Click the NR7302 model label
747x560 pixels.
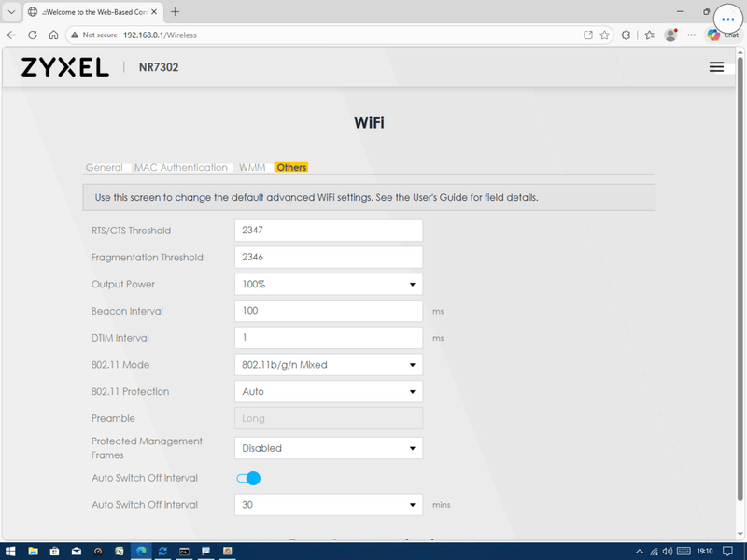tap(159, 67)
